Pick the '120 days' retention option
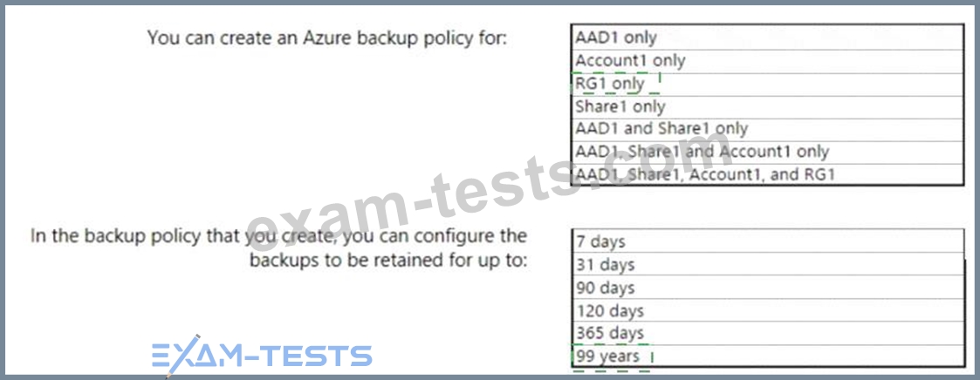Screen dimensions: 980x380 click(x=768, y=310)
